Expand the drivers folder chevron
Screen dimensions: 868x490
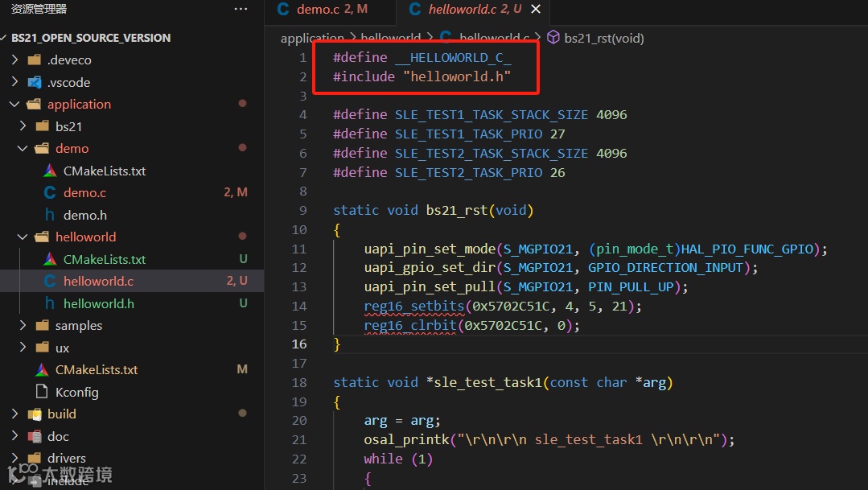[15, 459]
